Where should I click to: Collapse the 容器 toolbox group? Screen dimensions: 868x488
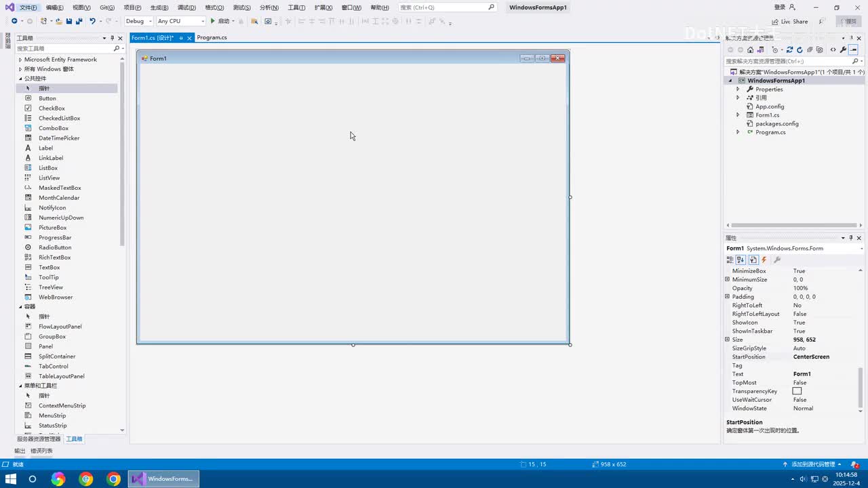point(20,307)
